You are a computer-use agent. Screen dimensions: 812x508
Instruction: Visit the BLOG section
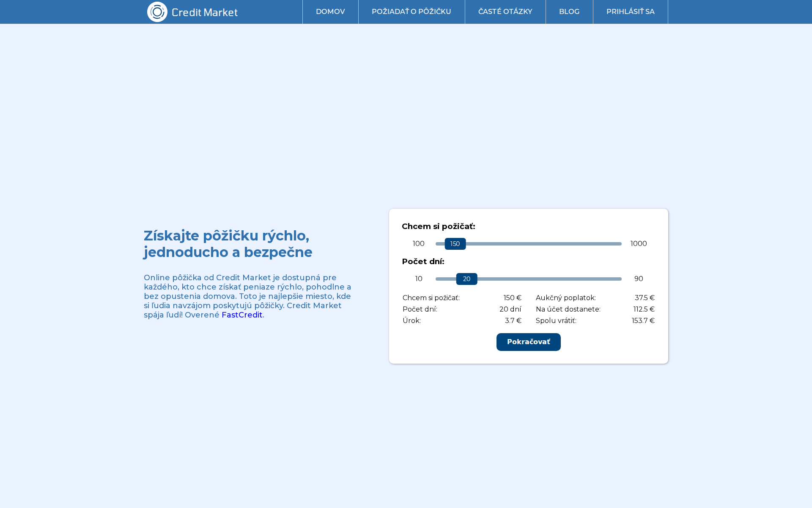coord(569,11)
